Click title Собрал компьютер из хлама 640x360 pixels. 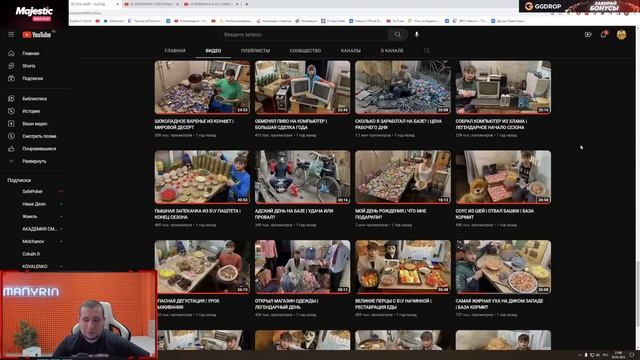tap(491, 124)
